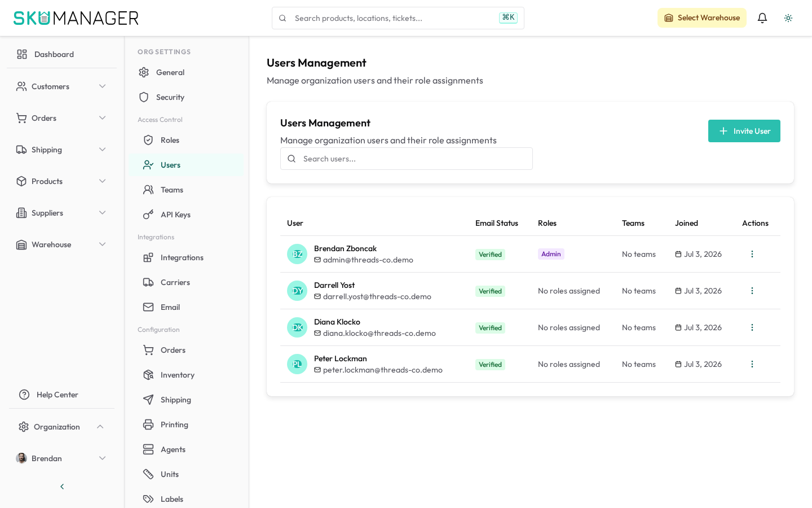Click the Carriers truck icon
This screenshot has height=508, width=812.
pyautogui.click(x=148, y=282)
